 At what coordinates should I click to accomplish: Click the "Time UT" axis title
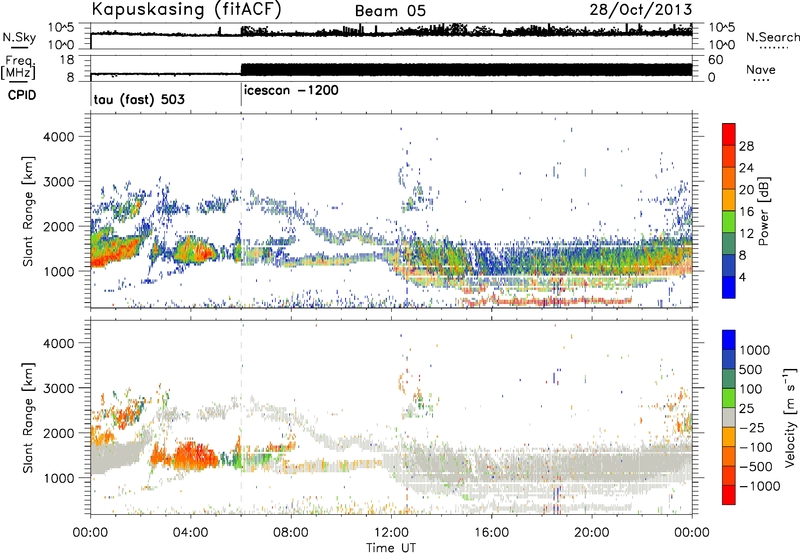coord(391,548)
